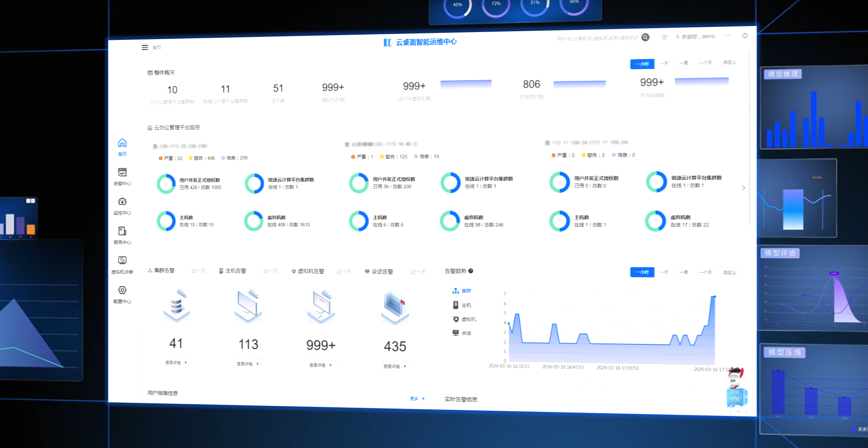Viewport: 868px width, 448px height.
Task: Click the search magnifier icon in header
Action: point(645,37)
